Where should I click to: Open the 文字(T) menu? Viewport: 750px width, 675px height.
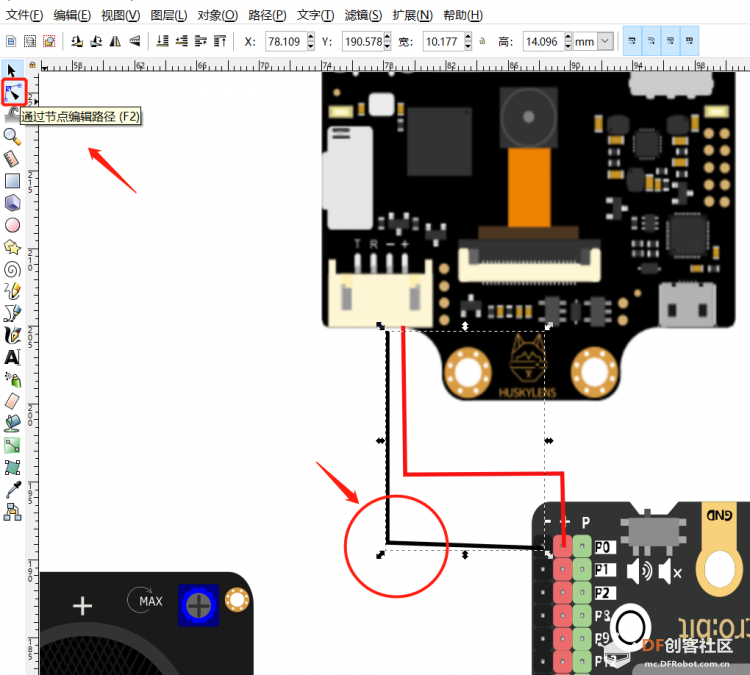tap(316, 15)
